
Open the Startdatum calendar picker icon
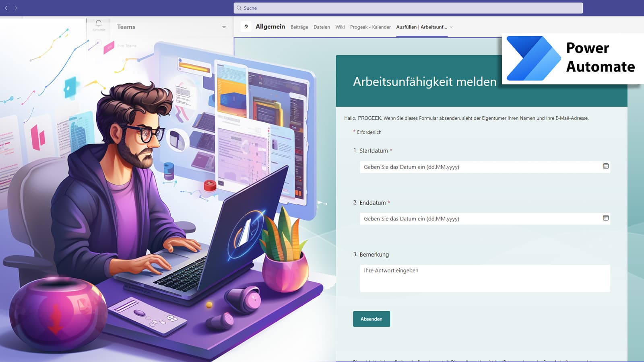606,166
